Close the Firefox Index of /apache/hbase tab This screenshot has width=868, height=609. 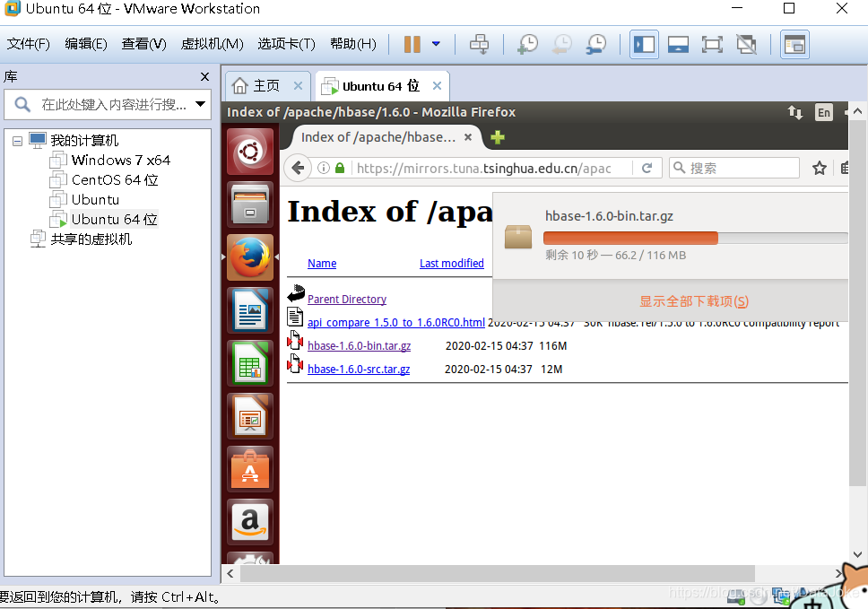click(x=468, y=137)
